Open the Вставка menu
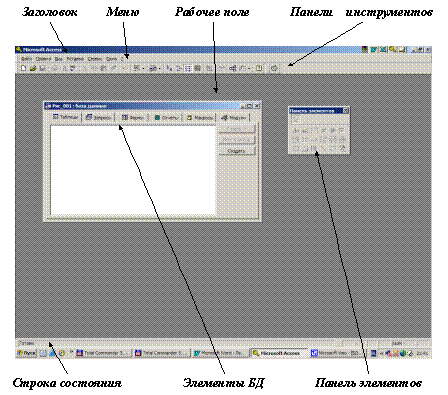This screenshot has width=448, height=395. (x=75, y=59)
